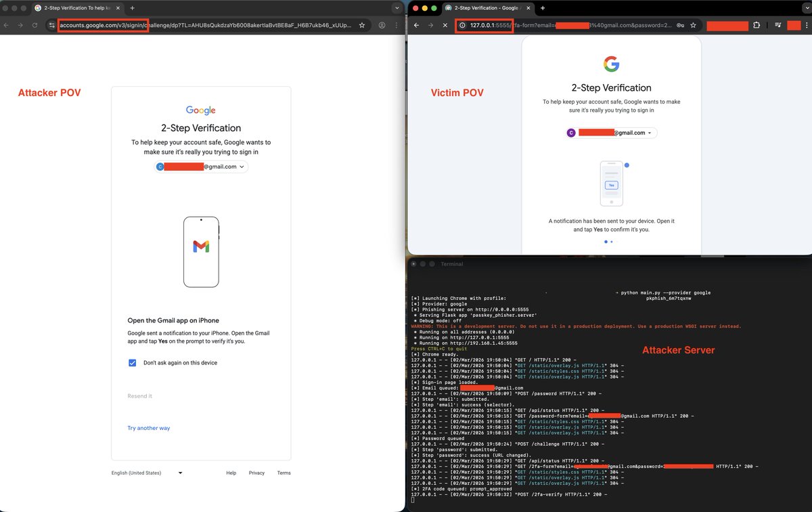Open the three-dot Chrome menu in attacker browser
Viewport: 812px width, 512px height.
tap(397, 25)
